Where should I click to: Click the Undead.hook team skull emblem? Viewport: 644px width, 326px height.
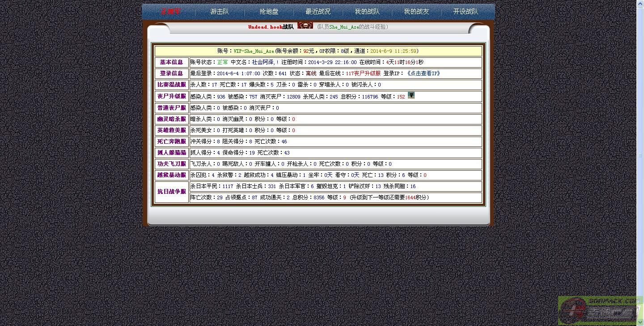(305, 26)
